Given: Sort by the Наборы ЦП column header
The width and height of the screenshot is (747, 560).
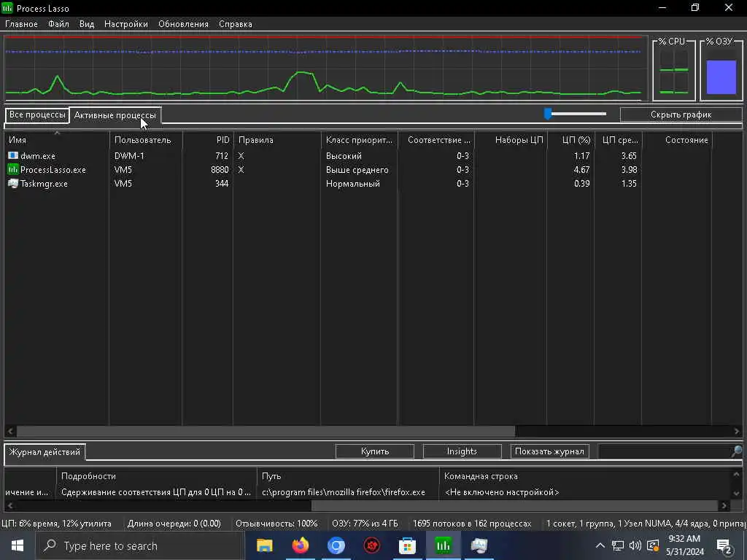Looking at the screenshot, I should (511, 140).
